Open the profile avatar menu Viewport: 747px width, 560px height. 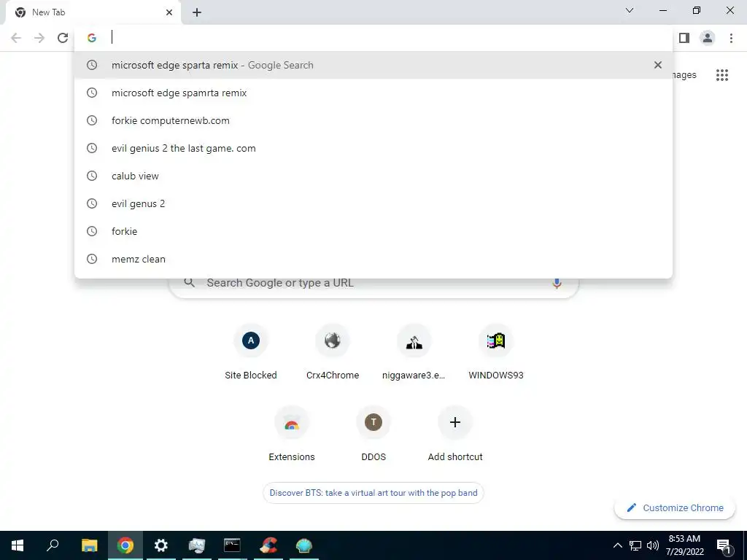[x=708, y=38]
